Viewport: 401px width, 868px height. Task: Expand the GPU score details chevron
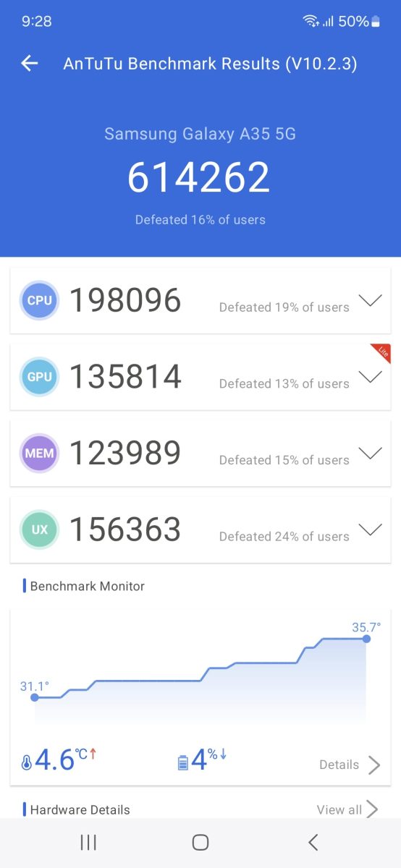[371, 378]
